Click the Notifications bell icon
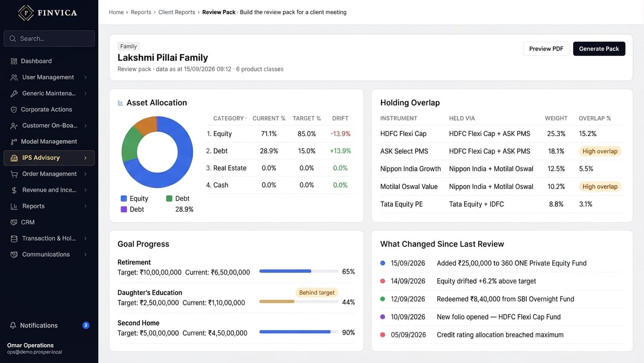Image resolution: width=644 pixels, height=363 pixels. (13, 325)
